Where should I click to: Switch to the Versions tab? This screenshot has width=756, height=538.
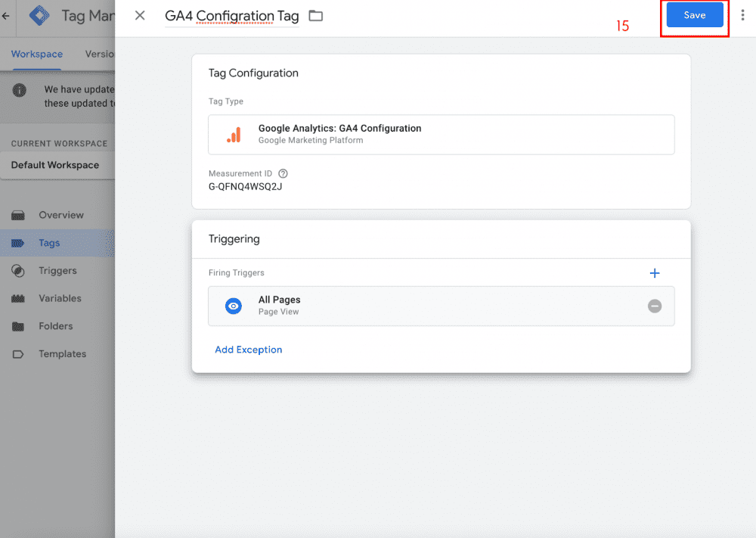100,54
